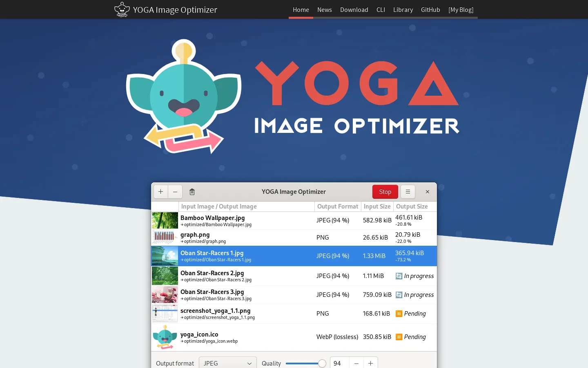Click '365.94 kiB' output size value

pyautogui.click(x=410, y=253)
